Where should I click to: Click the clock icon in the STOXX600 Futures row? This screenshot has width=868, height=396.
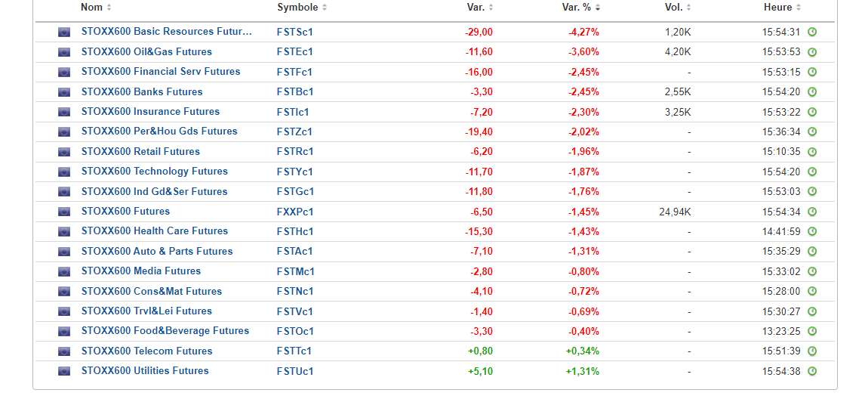point(812,212)
